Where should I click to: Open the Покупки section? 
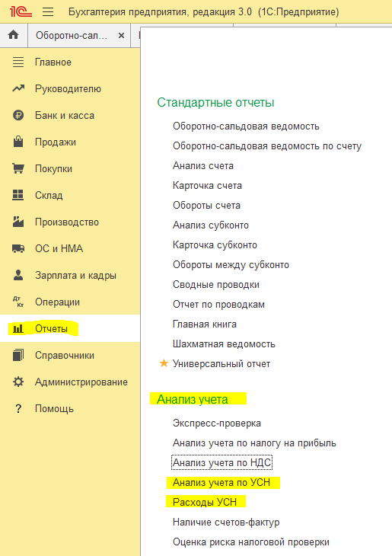tap(53, 169)
